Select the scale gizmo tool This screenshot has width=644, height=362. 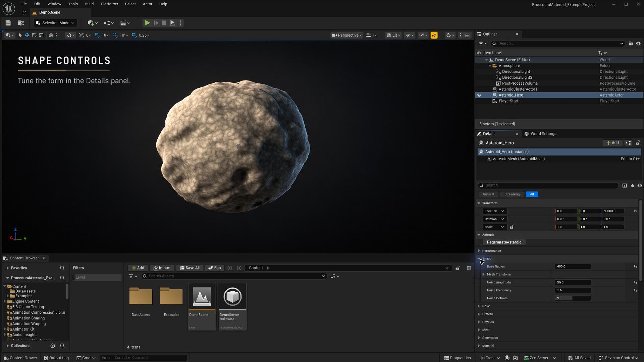(x=41, y=35)
